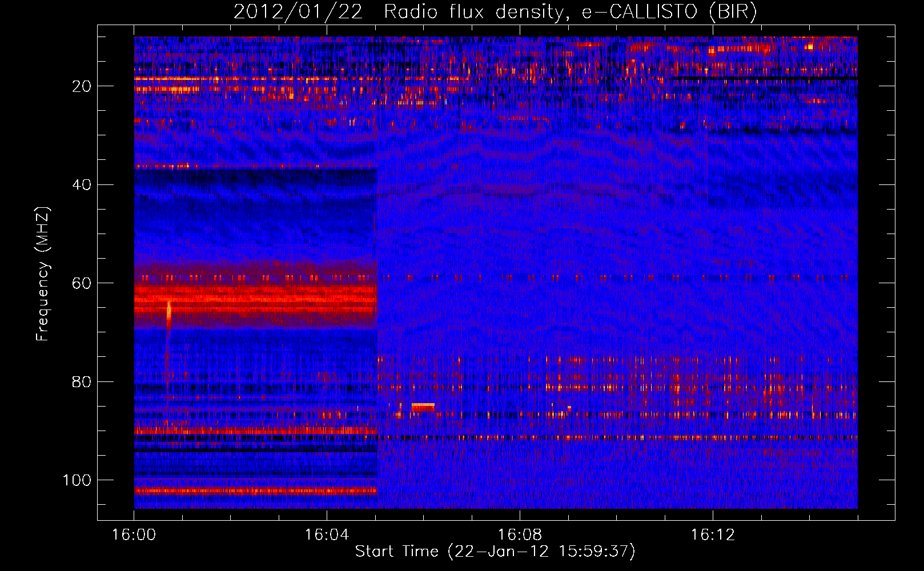The height and width of the screenshot is (571, 924).
Task: Select the 16:04 time tick label
Action: tap(327, 535)
